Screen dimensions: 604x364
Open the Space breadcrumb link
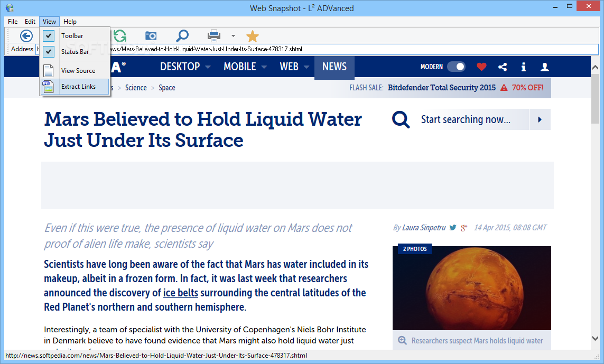click(167, 88)
